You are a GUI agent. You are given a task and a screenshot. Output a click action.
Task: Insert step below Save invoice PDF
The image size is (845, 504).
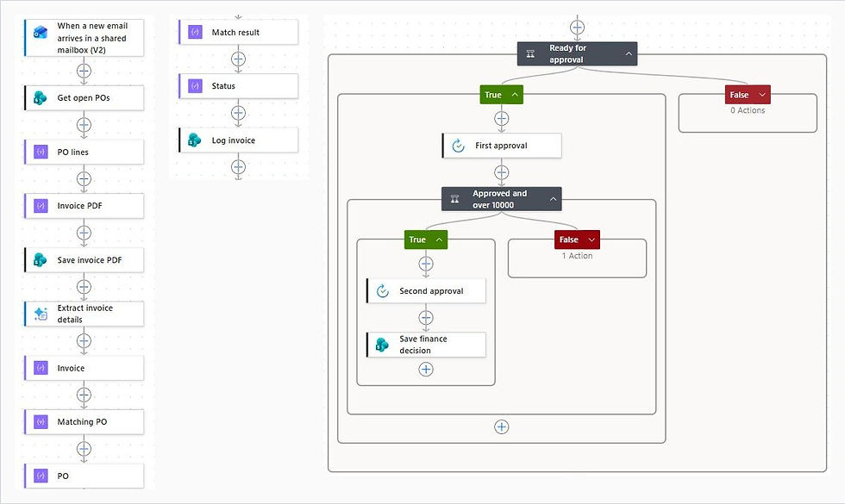click(x=84, y=286)
